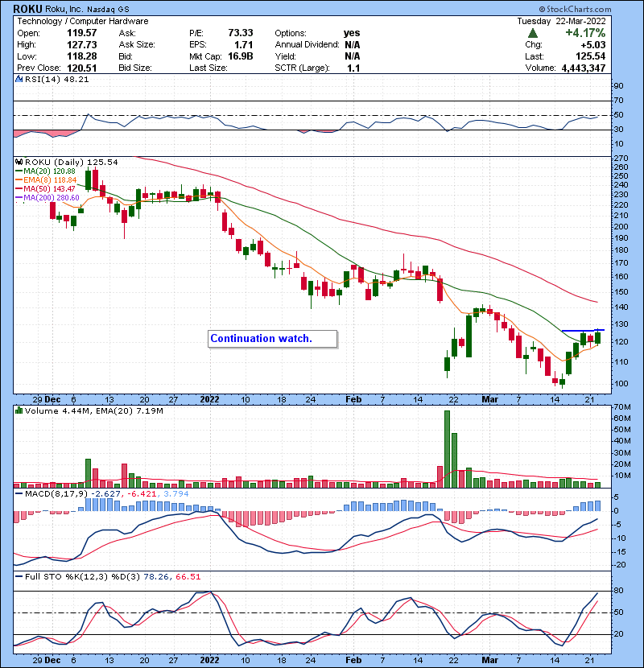The height and width of the screenshot is (668, 644).
Task: Click the MACD(8,17,9) indicator label
Action: 56,494
